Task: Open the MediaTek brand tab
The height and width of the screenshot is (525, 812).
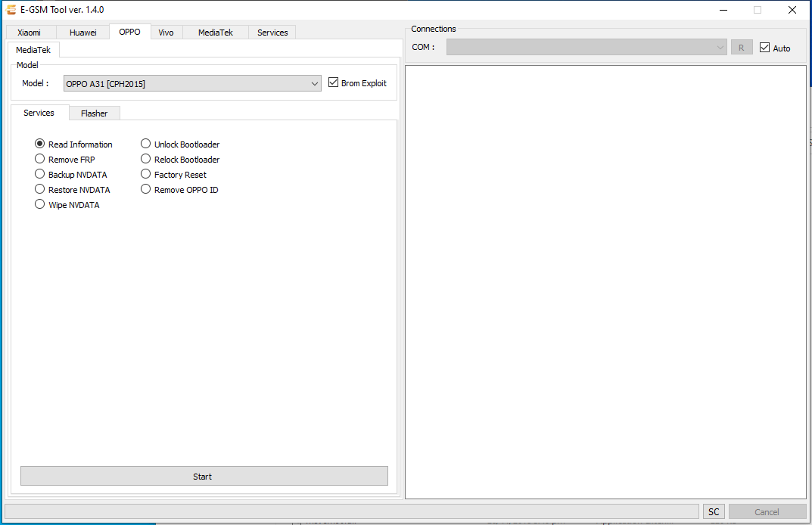Action: tap(214, 32)
